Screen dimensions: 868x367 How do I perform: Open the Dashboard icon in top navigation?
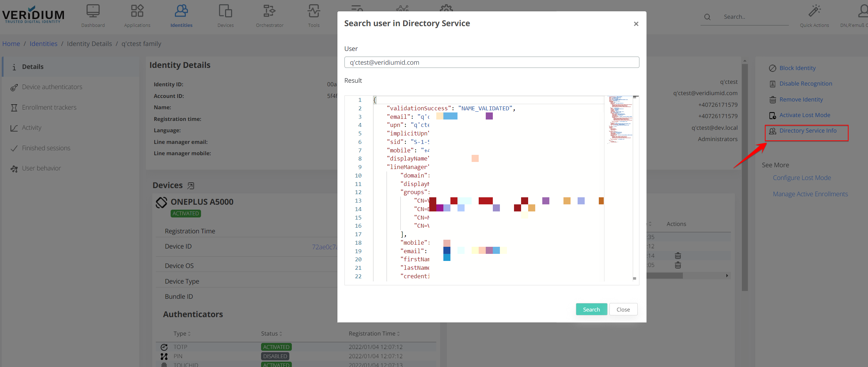click(93, 12)
